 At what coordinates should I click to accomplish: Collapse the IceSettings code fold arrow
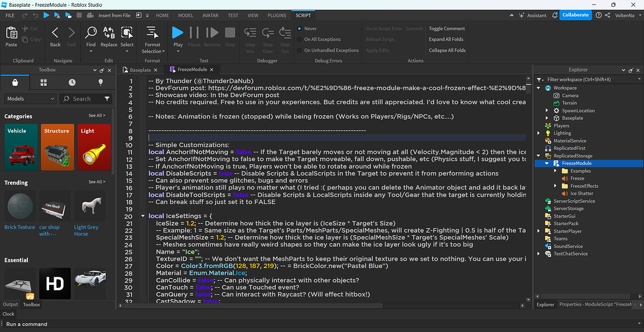(x=142, y=216)
